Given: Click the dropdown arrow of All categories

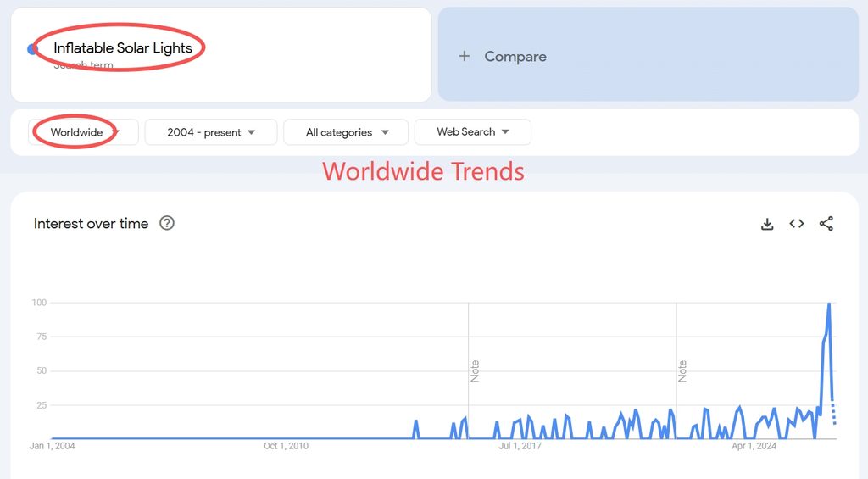Looking at the screenshot, I should pos(386,132).
